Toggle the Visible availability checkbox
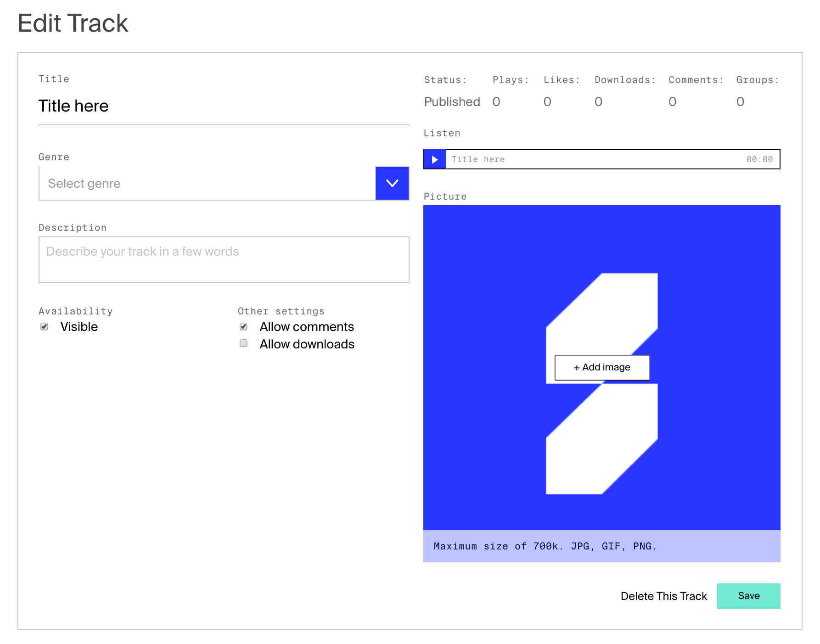 [44, 326]
